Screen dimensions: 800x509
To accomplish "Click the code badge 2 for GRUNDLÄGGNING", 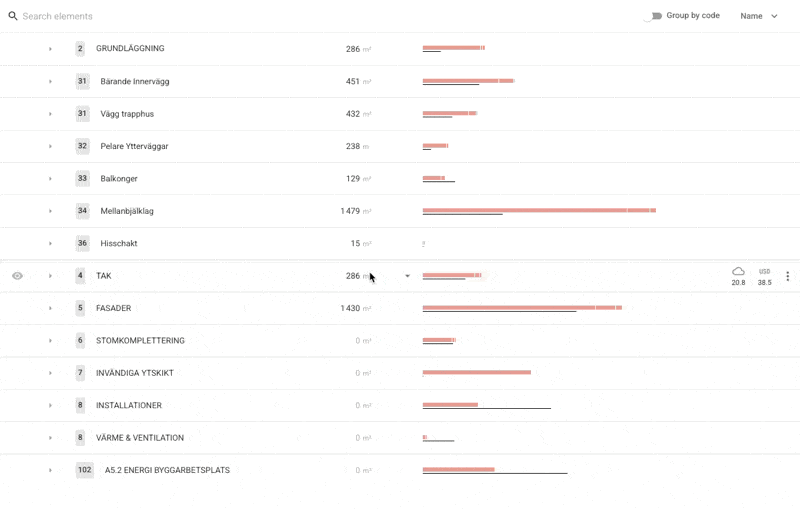I will point(80,49).
